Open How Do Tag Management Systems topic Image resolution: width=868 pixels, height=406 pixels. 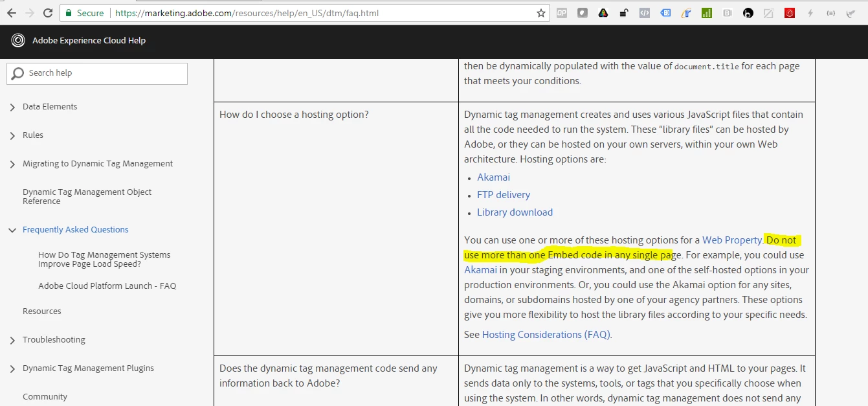[x=104, y=259]
